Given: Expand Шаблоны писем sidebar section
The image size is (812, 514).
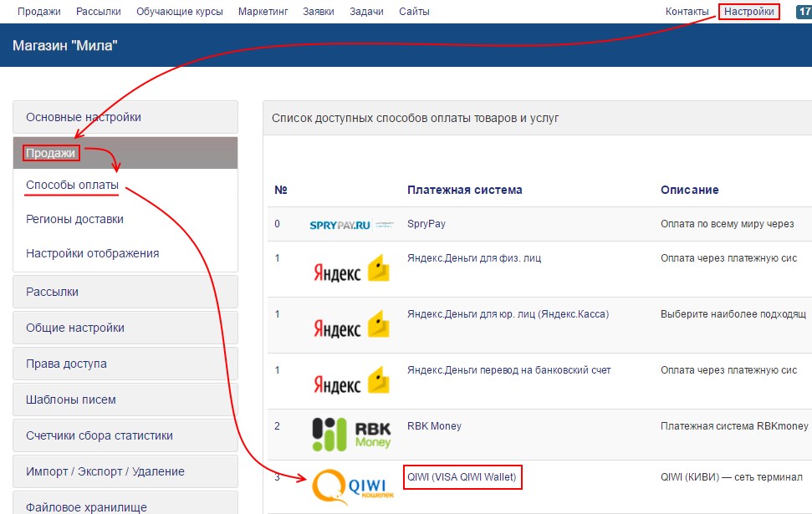Looking at the screenshot, I should [x=125, y=399].
